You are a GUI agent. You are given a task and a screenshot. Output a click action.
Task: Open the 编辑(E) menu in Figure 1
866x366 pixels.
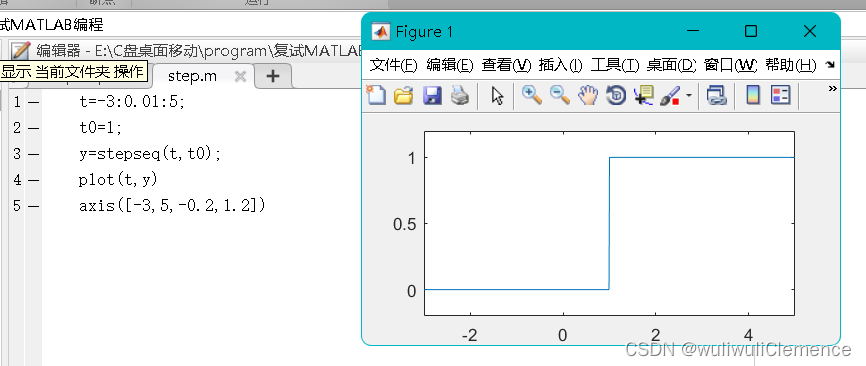(450, 65)
